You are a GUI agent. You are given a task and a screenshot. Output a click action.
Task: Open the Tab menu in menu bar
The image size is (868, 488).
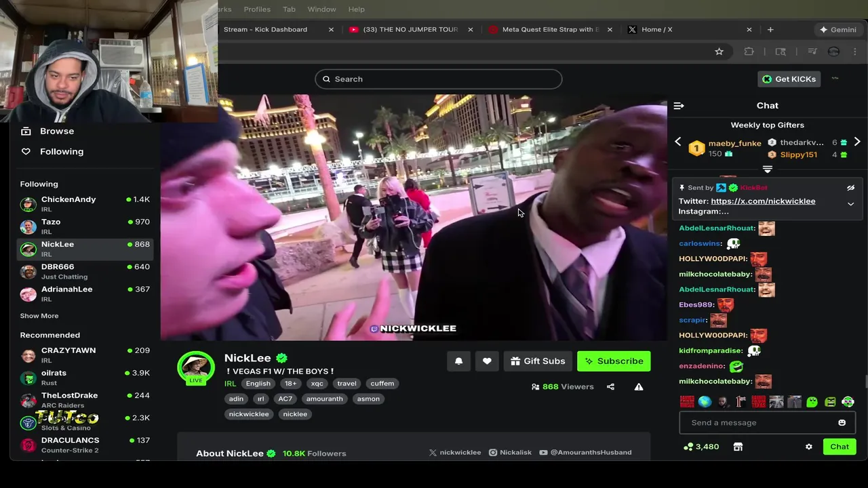289,9
